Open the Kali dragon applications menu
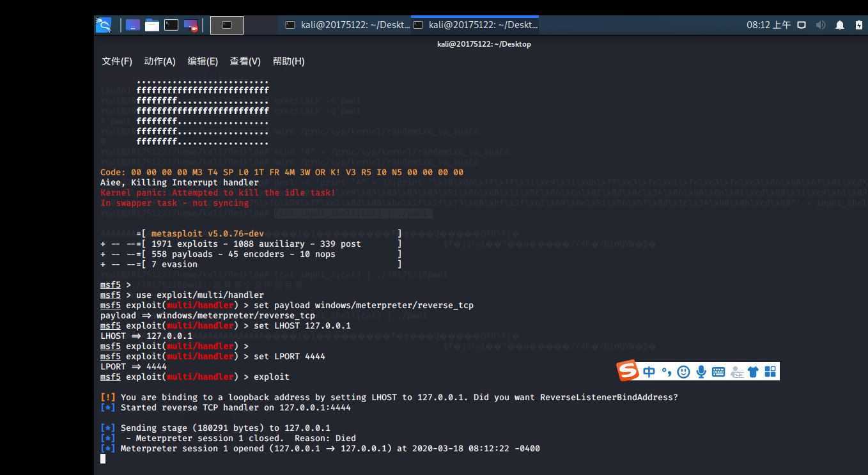868x475 pixels. pos(104,25)
